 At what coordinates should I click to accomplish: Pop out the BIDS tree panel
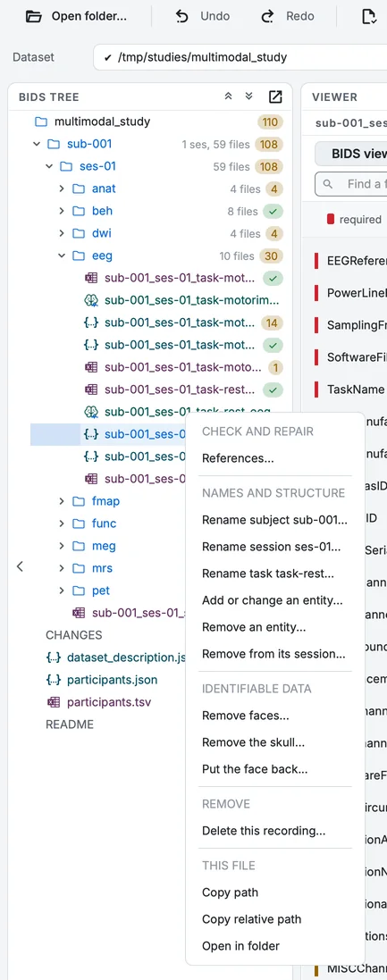pyautogui.click(x=275, y=96)
